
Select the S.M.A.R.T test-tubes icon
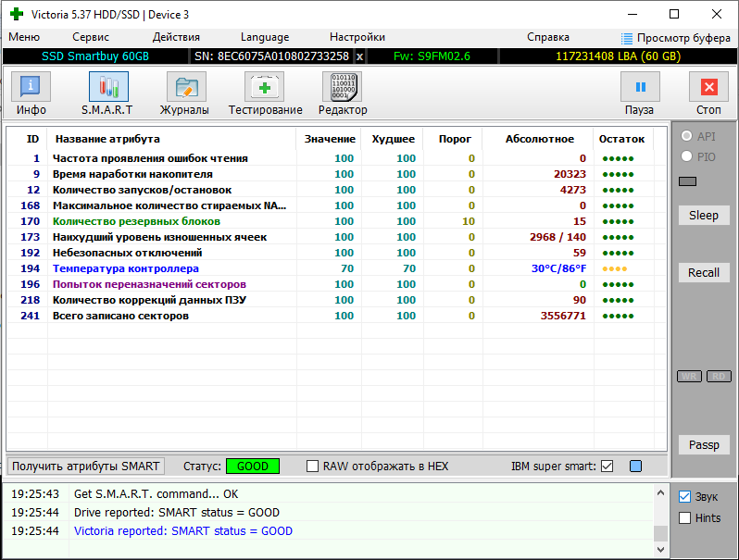[x=108, y=87]
